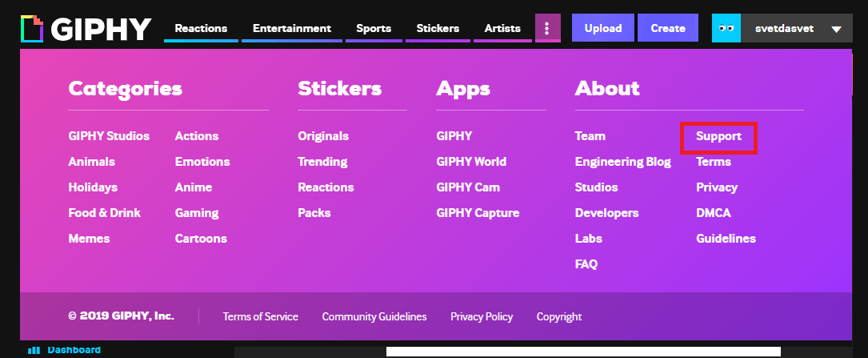Open the Guidelines link under About

coord(726,239)
